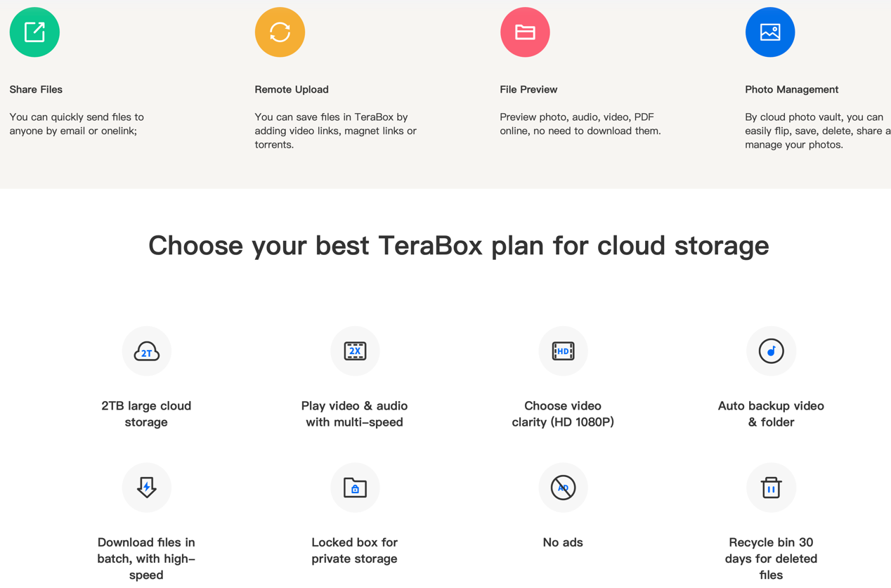Viewport: 891px width, 588px height.
Task: Click "Auto backup video & folder" label
Action: coord(771,414)
